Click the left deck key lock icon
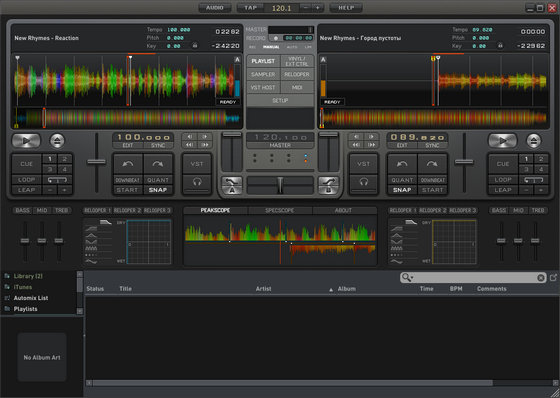560x398 pixels. pos(195,46)
